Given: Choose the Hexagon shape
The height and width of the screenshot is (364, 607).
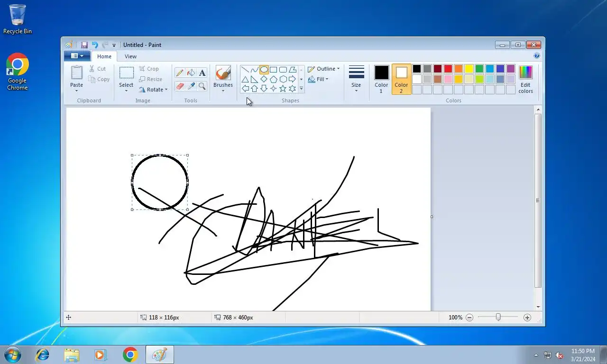Looking at the screenshot, I should pos(283,79).
